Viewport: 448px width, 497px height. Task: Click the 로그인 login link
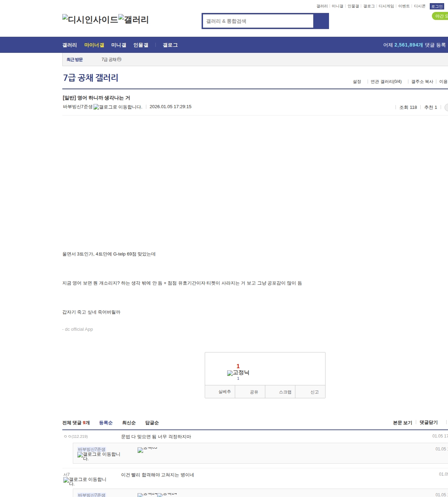(437, 6)
